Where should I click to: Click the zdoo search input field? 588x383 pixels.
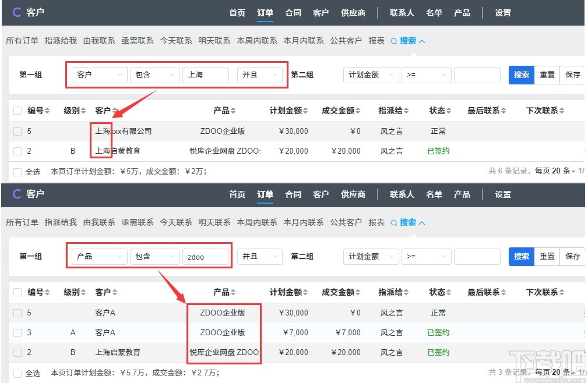click(x=206, y=256)
